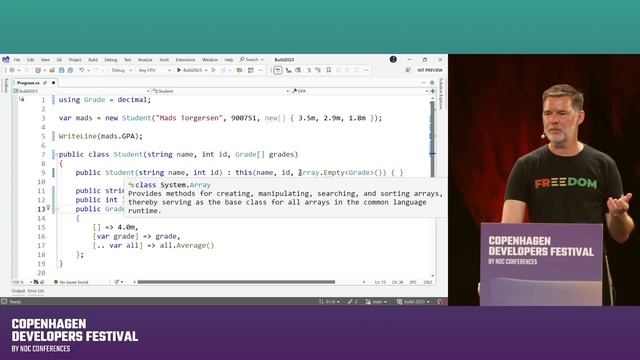Open the Debug configuration dropdown

(x=122, y=70)
